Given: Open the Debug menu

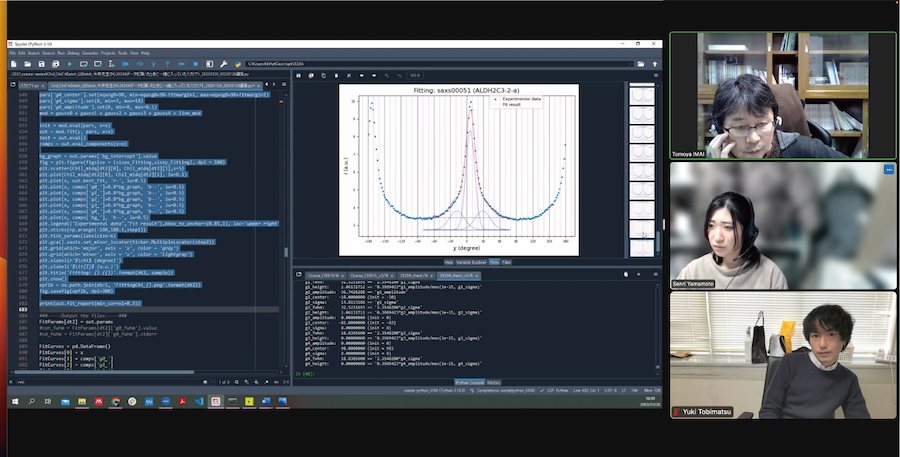Looking at the screenshot, I should point(73,53).
